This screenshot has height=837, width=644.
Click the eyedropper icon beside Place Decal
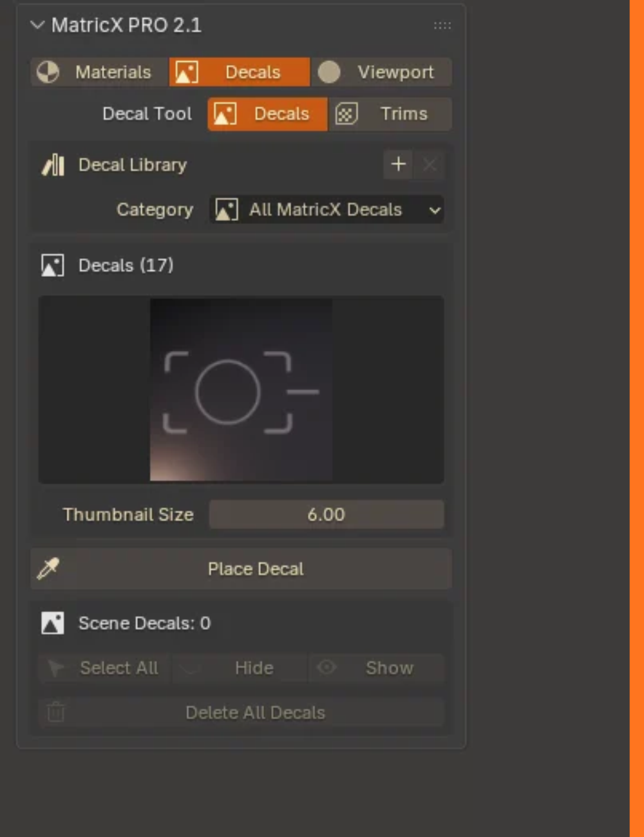(x=48, y=569)
